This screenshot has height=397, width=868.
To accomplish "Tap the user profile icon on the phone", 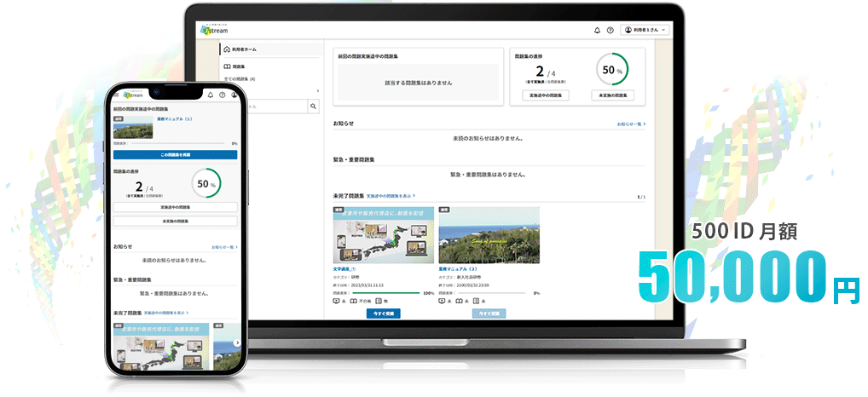I will coord(234,95).
